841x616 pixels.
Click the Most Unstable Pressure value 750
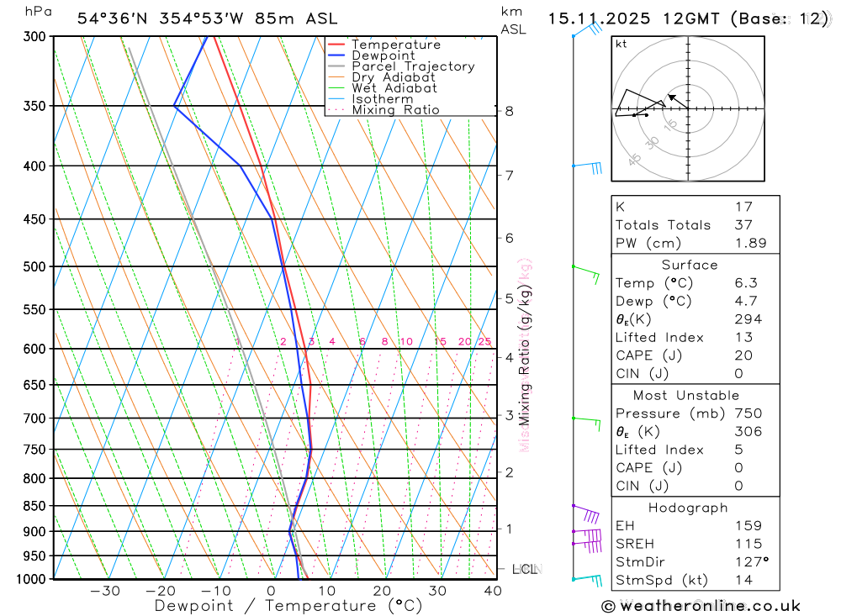[748, 413]
